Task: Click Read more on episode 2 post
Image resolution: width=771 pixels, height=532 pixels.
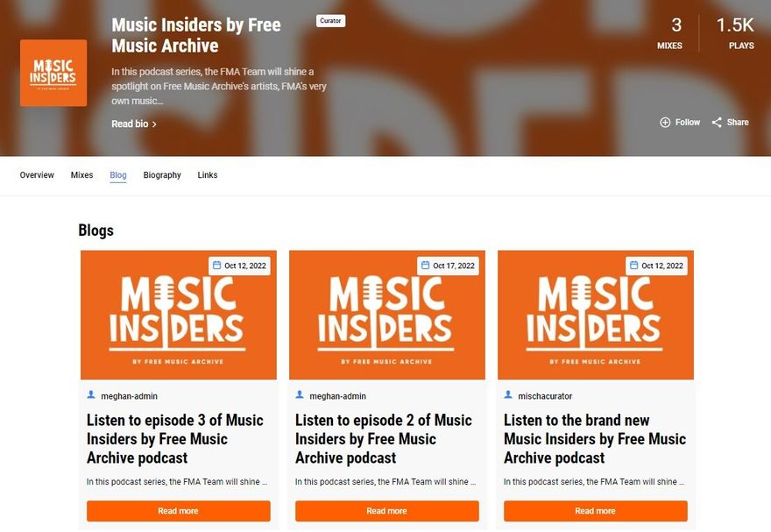Action: 387,511
